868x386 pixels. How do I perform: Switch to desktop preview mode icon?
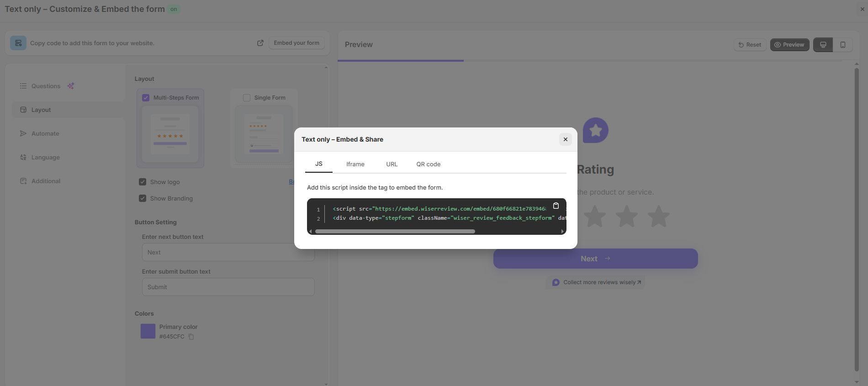pyautogui.click(x=823, y=45)
